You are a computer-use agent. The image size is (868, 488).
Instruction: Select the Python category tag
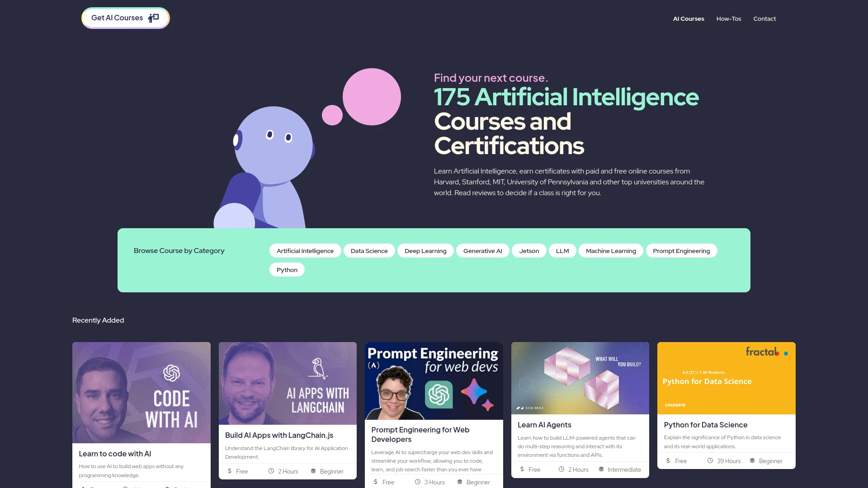(x=287, y=269)
